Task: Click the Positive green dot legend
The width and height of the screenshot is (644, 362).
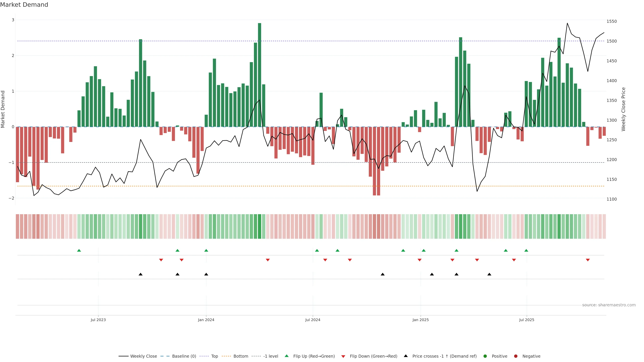Action: pos(485,356)
